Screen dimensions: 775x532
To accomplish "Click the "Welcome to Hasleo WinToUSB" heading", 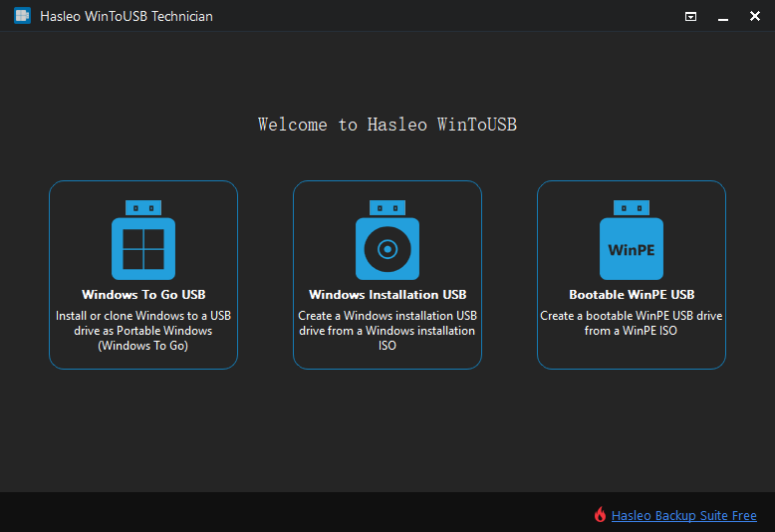I will 387,125.
